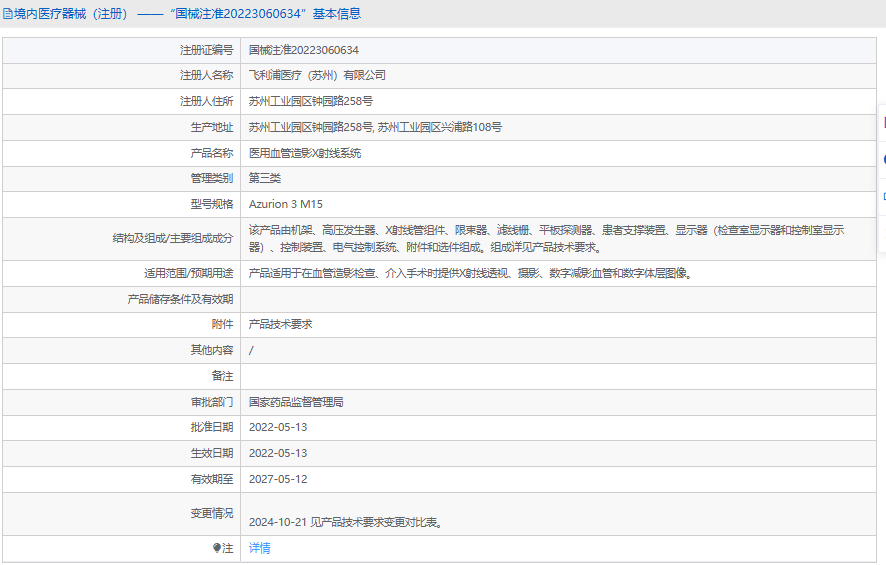Select the expiry date 2027-05-12
886x565 pixels.
point(278,480)
